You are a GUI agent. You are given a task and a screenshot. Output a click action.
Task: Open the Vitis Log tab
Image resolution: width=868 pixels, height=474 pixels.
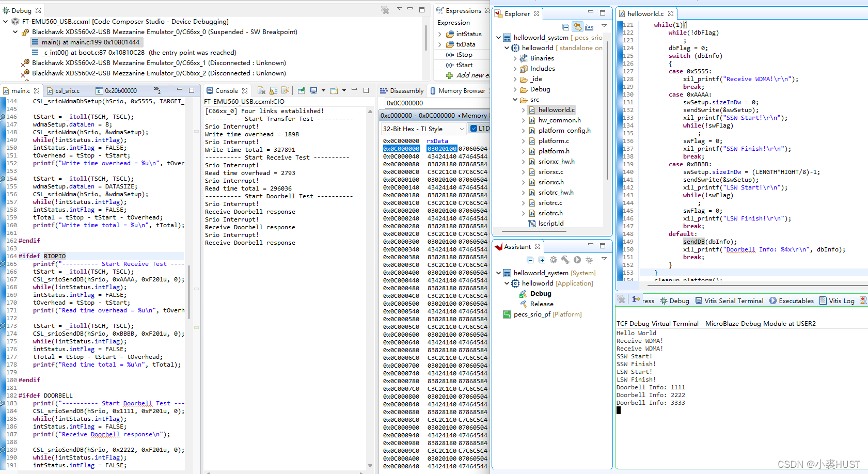coord(837,301)
